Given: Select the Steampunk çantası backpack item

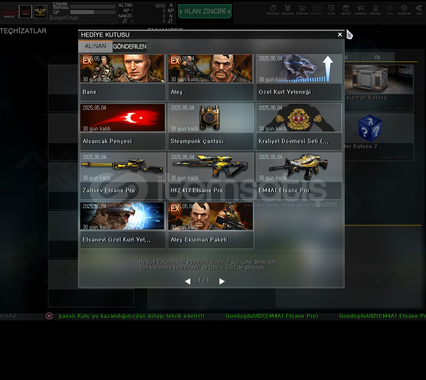Looking at the screenshot, I should [211, 127].
